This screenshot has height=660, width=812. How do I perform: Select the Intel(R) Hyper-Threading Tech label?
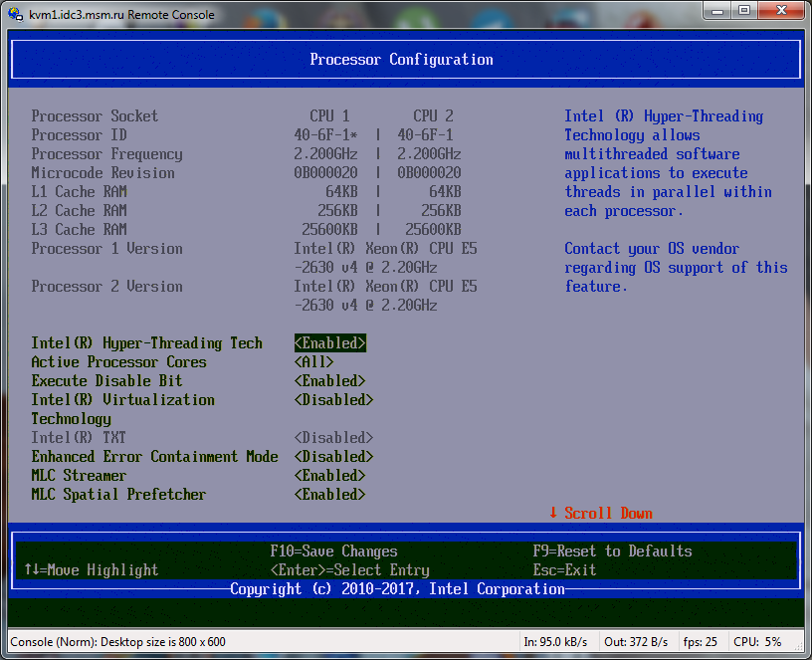point(146,343)
